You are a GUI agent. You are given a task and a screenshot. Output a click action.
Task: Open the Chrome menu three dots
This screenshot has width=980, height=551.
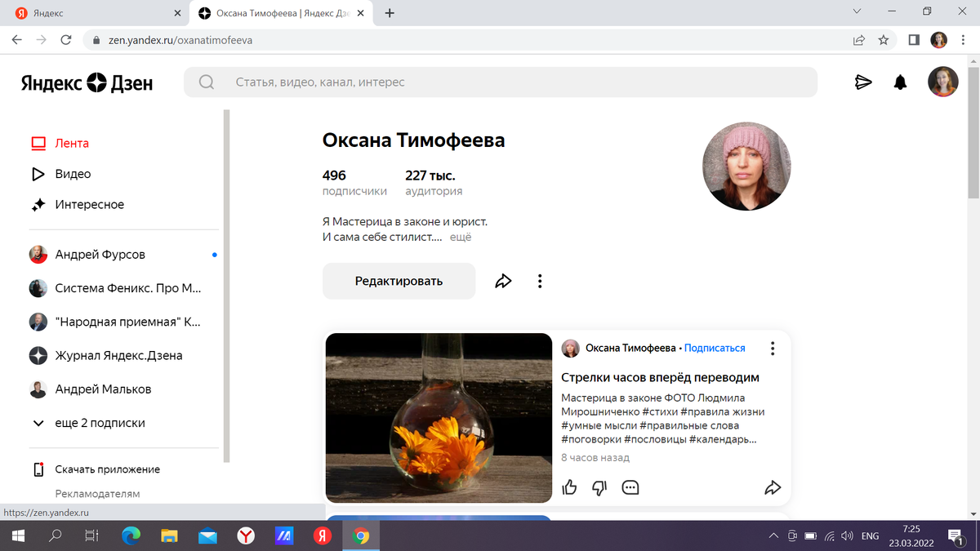coord(964,39)
